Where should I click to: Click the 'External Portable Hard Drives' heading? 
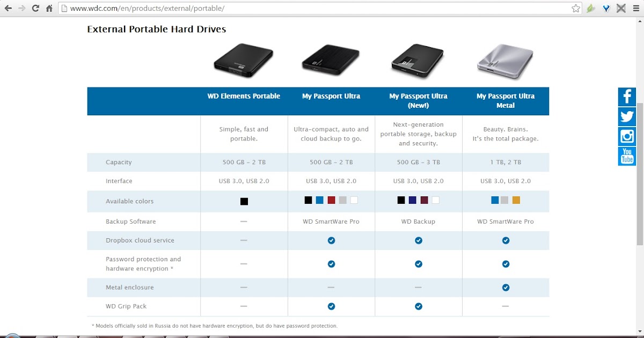[157, 29]
